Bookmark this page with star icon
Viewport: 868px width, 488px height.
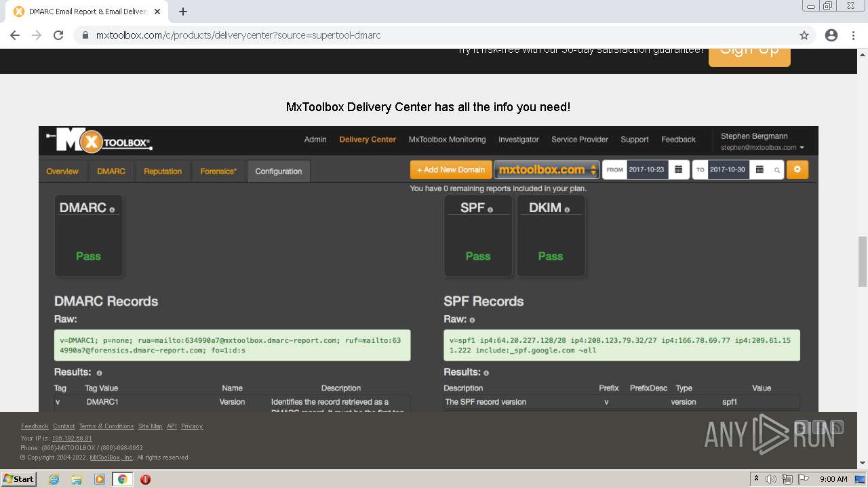[x=804, y=35]
